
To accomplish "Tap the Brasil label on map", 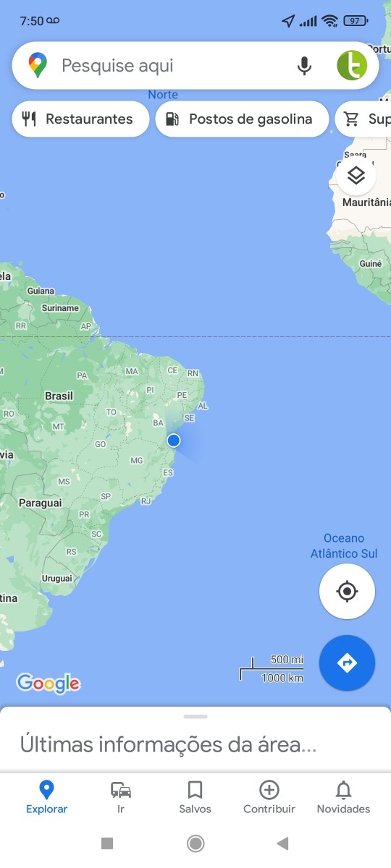I will [59, 396].
